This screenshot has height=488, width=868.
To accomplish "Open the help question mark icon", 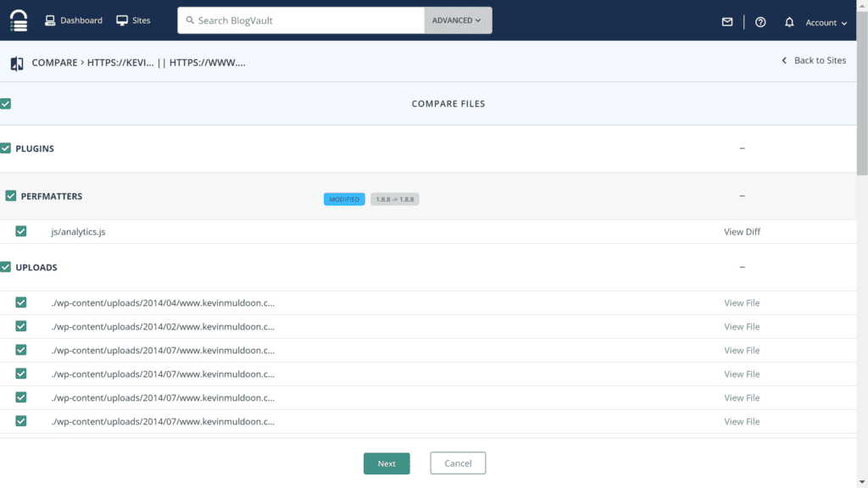I will (760, 22).
